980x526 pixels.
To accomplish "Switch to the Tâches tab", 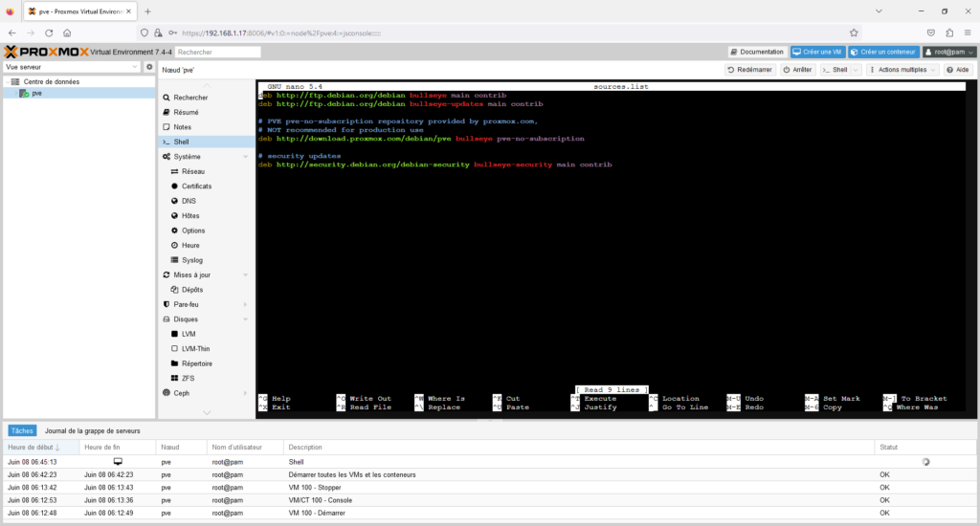I will 22,431.
